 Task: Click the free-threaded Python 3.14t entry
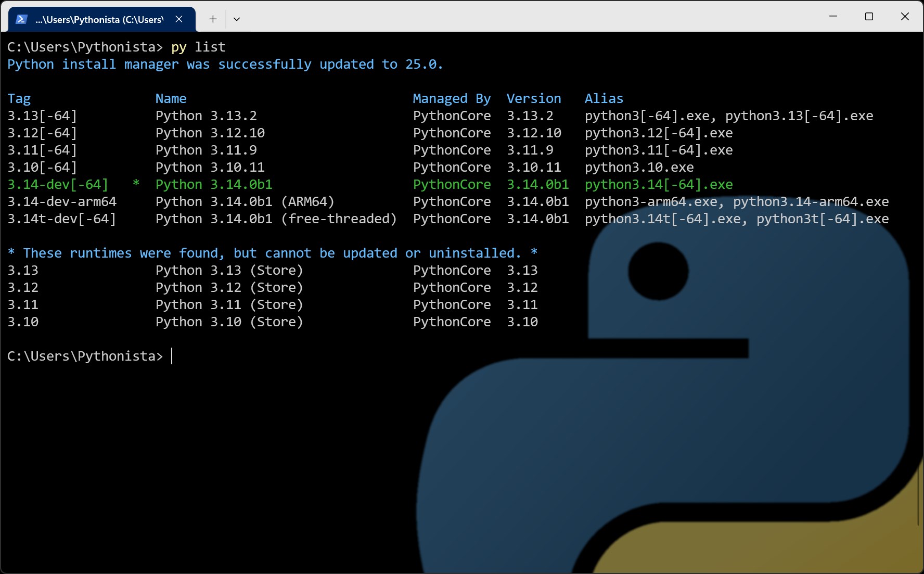(x=275, y=219)
